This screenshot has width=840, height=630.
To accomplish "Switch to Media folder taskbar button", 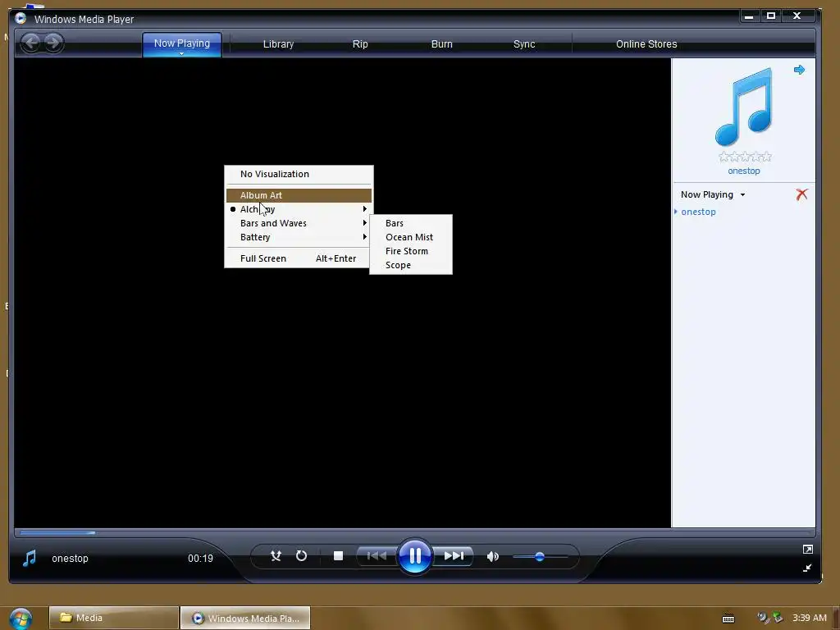I will 113,618.
